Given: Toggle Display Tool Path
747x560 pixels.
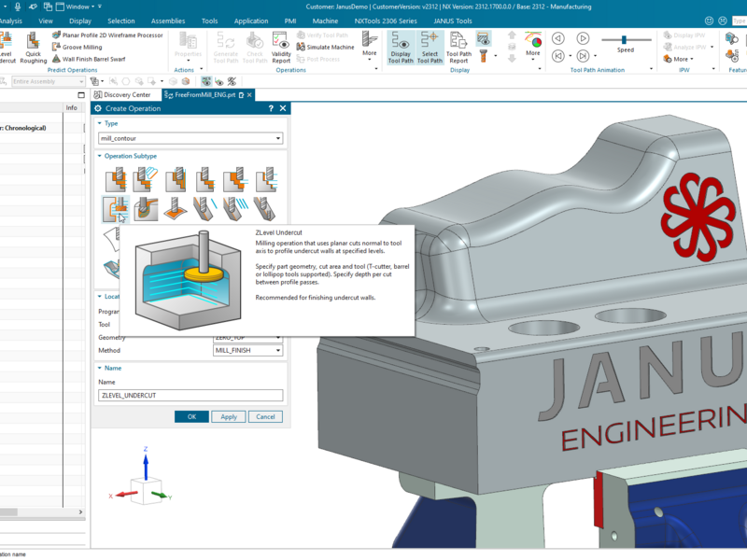Looking at the screenshot, I should 401,48.
